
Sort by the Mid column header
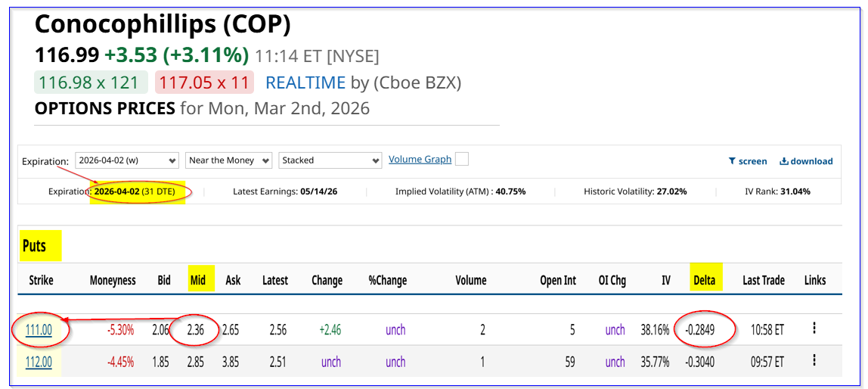click(x=198, y=280)
